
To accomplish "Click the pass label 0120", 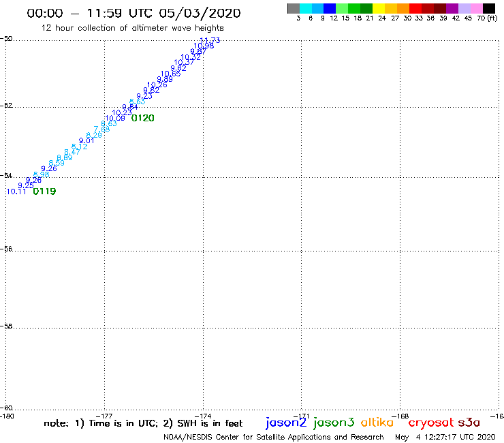I will pos(143,118).
